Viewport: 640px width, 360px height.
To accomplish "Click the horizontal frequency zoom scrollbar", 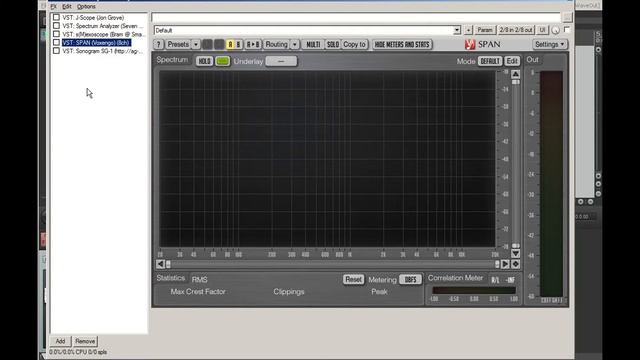I will pyautogui.click(x=333, y=264).
